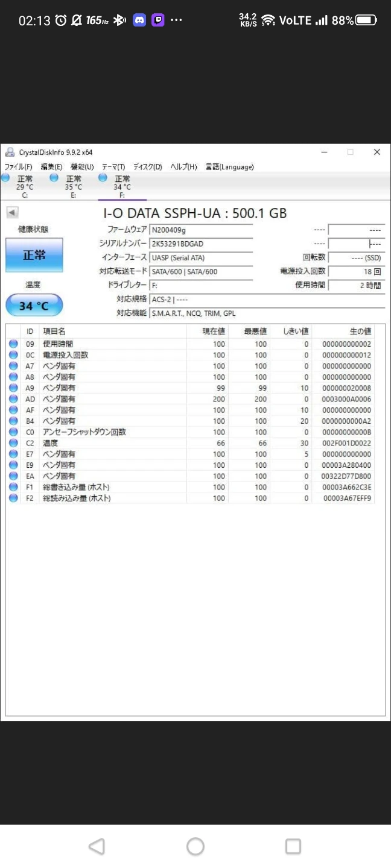Click the 生の値 column header

click(x=342, y=332)
